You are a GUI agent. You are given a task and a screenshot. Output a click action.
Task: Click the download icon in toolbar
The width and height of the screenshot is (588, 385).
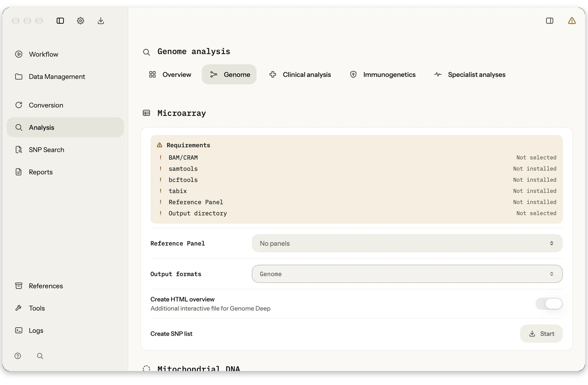[101, 21]
